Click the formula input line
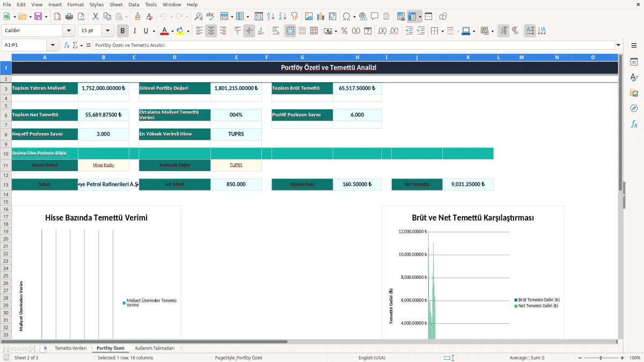 tap(354, 46)
